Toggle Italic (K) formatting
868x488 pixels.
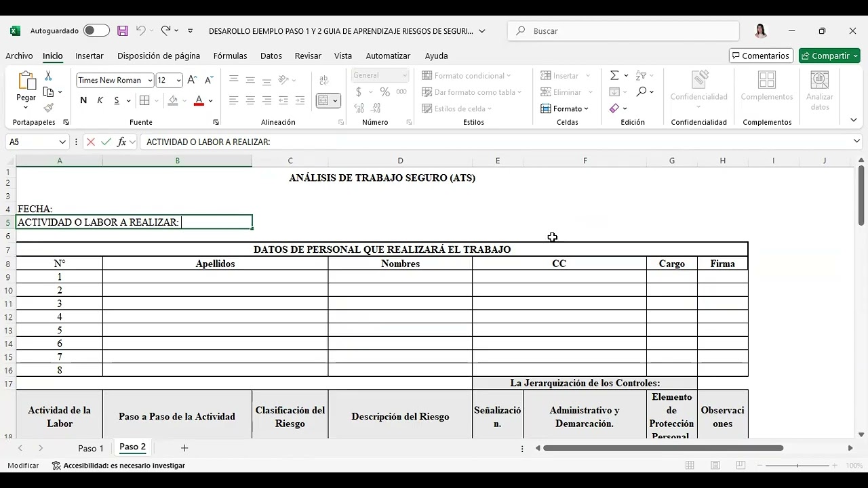pyautogui.click(x=100, y=100)
